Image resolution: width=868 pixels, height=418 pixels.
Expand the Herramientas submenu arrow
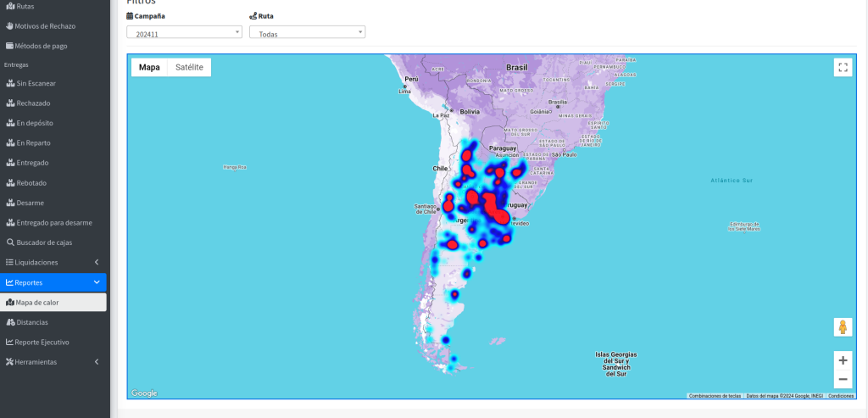[x=97, y=362]
